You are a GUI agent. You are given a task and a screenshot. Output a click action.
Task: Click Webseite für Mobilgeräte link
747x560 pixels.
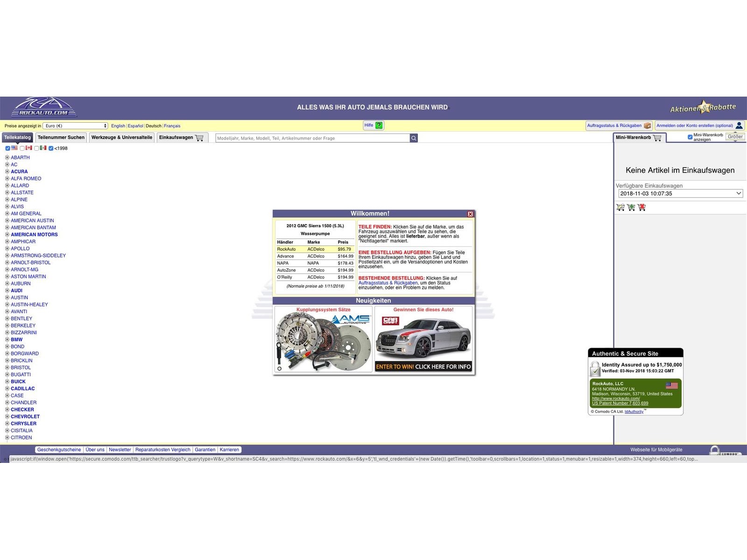click(656, 450)
